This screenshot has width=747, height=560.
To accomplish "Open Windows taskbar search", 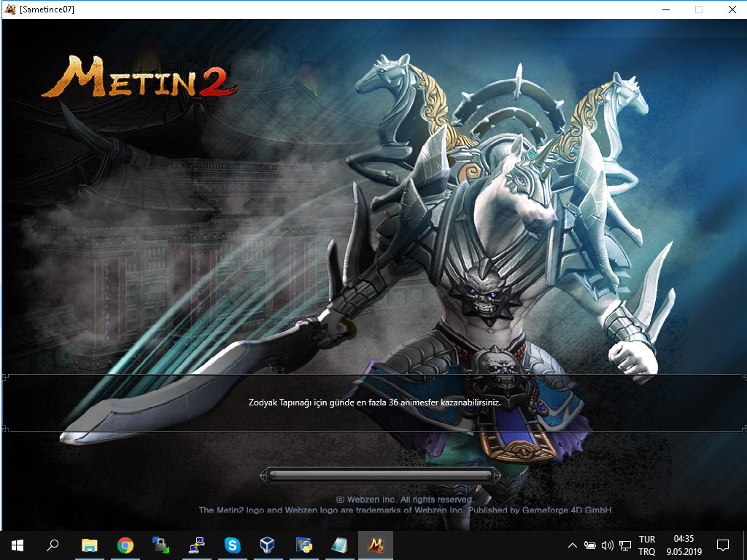I will point(53,545).
